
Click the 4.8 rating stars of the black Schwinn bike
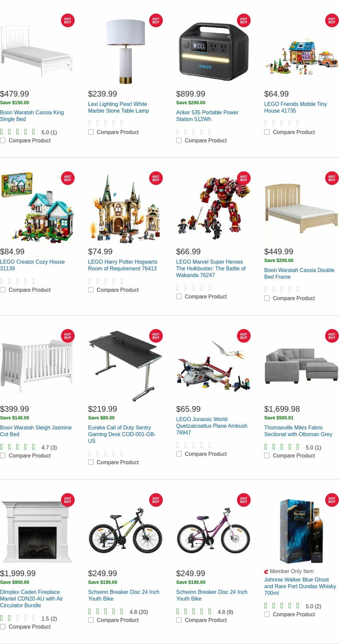pyautogui.click(x=105, y=612)
